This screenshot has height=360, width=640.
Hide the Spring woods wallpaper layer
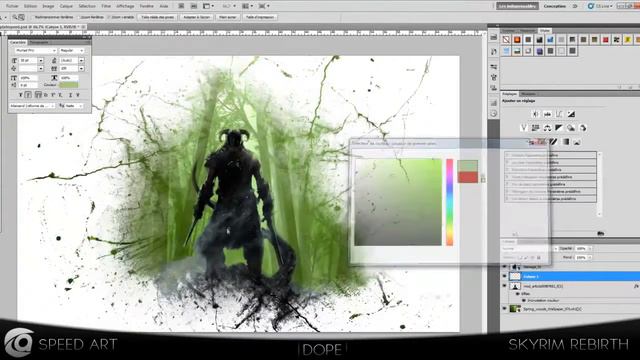coord(504,309)
